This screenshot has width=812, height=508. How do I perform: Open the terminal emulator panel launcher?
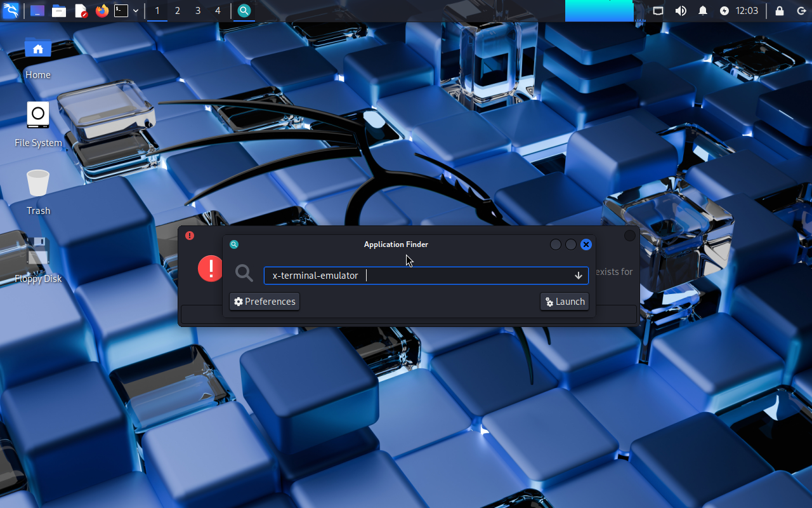121,11
